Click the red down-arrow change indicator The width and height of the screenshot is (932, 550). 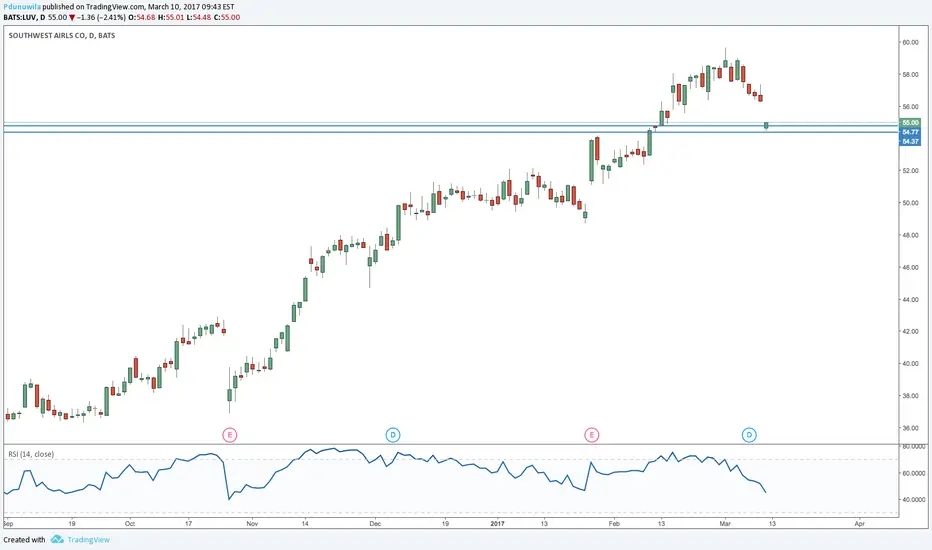72,18
